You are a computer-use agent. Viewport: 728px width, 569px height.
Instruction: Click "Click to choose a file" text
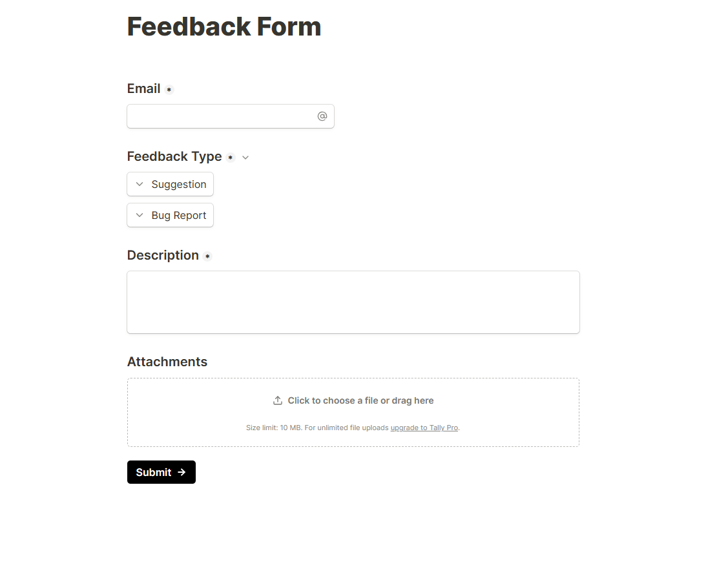[360, 400]
